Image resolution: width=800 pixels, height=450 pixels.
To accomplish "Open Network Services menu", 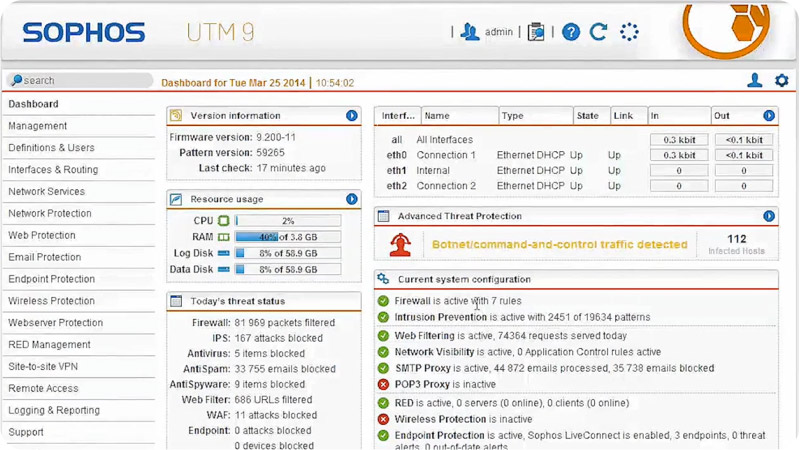I will pos(46,191).
